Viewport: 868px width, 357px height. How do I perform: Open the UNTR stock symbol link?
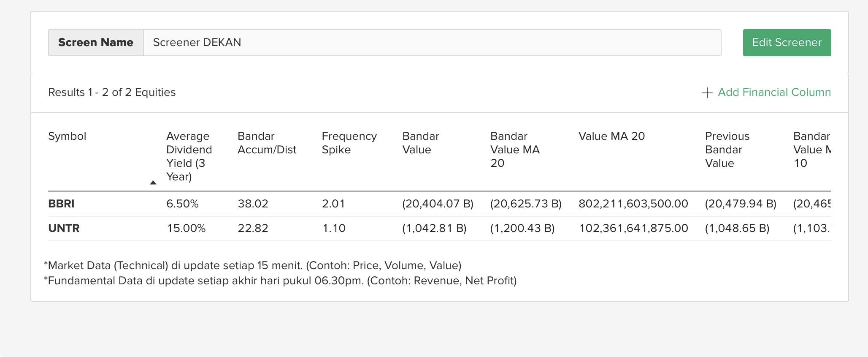[64, 228]
